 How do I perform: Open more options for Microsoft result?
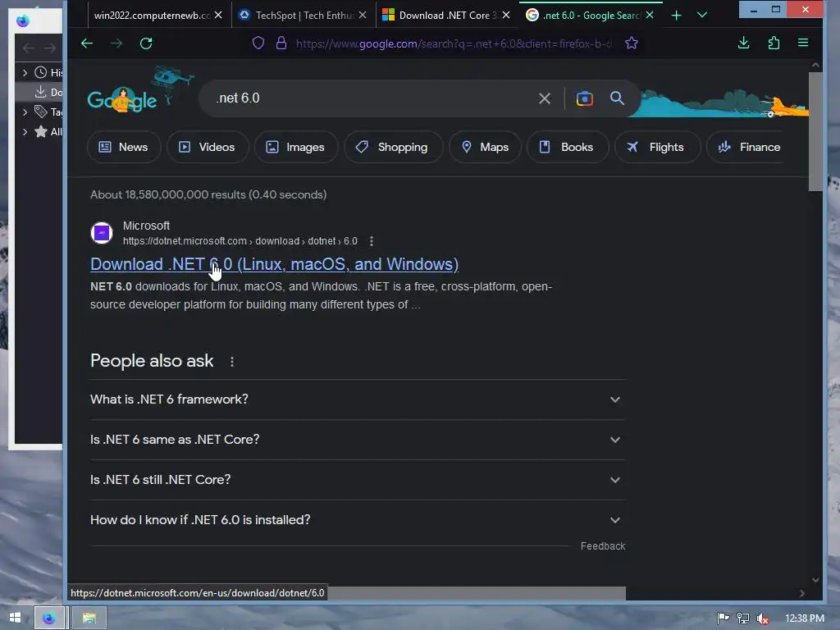(372, 241)
